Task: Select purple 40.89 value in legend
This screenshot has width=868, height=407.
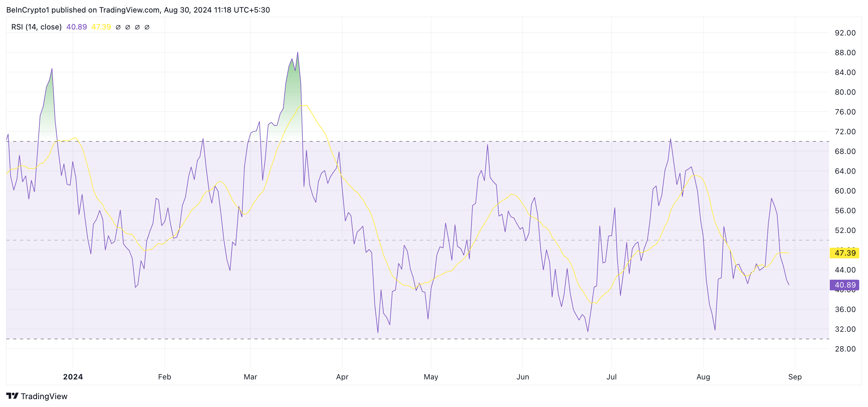Action: tap(76, 27)
